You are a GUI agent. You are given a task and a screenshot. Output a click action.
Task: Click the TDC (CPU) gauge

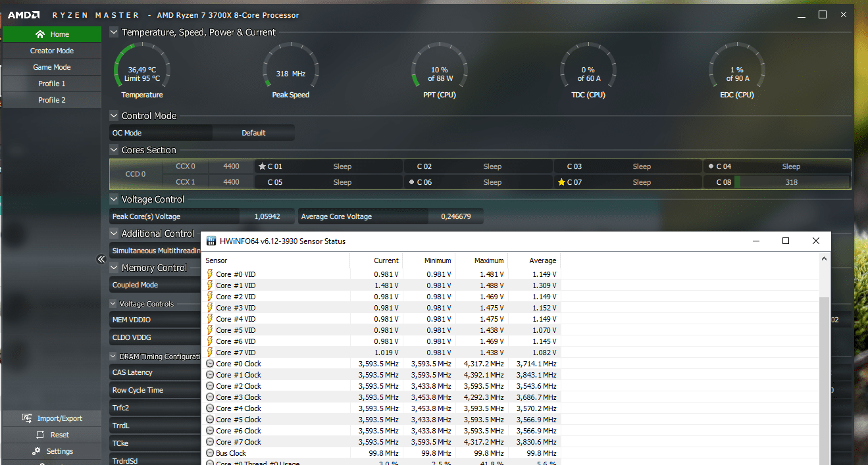click(588, 71)
